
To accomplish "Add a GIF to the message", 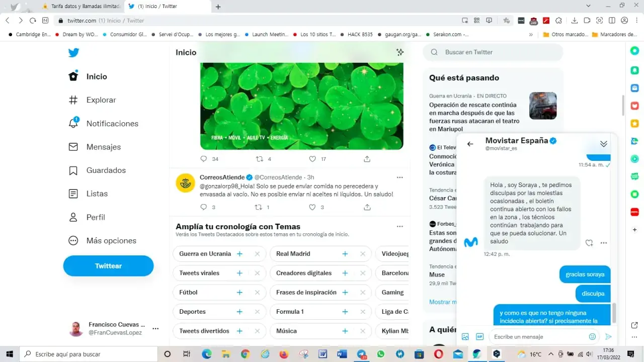I will click(479, 337).
